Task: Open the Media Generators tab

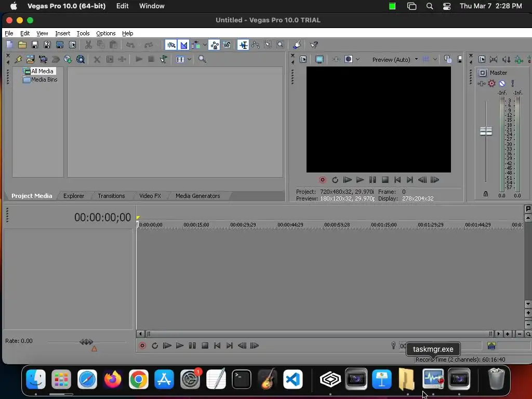Action: tap(198, 196)
